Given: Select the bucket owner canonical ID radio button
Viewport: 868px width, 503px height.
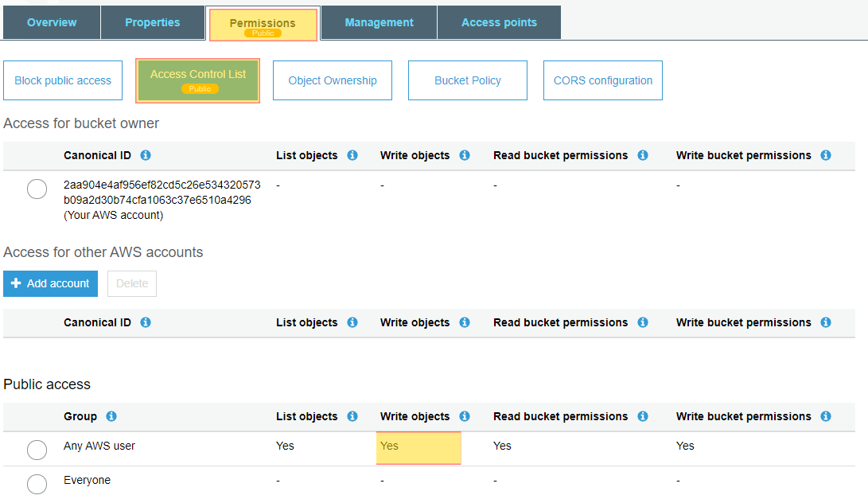Looking at the screenshot, I should [37, 189].
